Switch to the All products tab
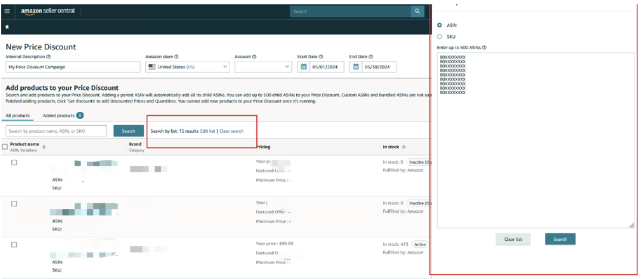This screenshot has width=644, height=279. [18, 116]
